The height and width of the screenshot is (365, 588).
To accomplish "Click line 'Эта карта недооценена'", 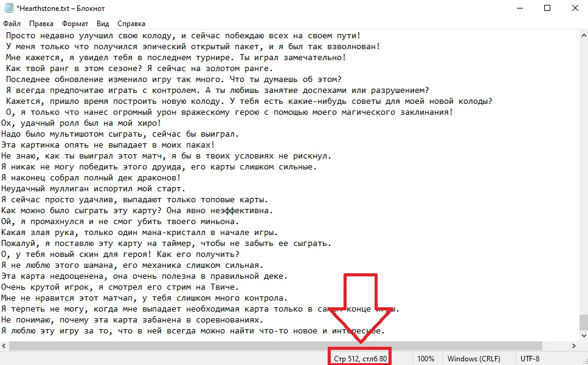I will pyautogui.click(x=144, y=276).
